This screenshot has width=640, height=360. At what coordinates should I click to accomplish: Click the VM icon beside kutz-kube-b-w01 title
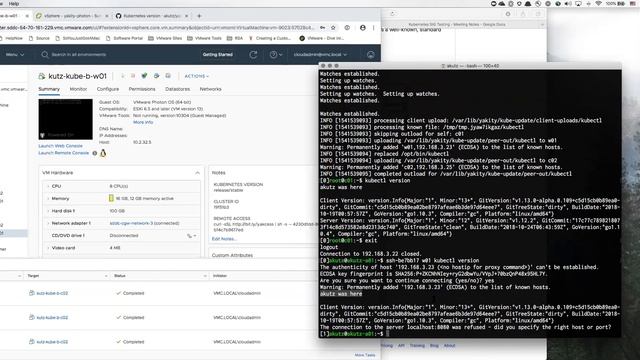pyautogui.click(x=42, y=76)
